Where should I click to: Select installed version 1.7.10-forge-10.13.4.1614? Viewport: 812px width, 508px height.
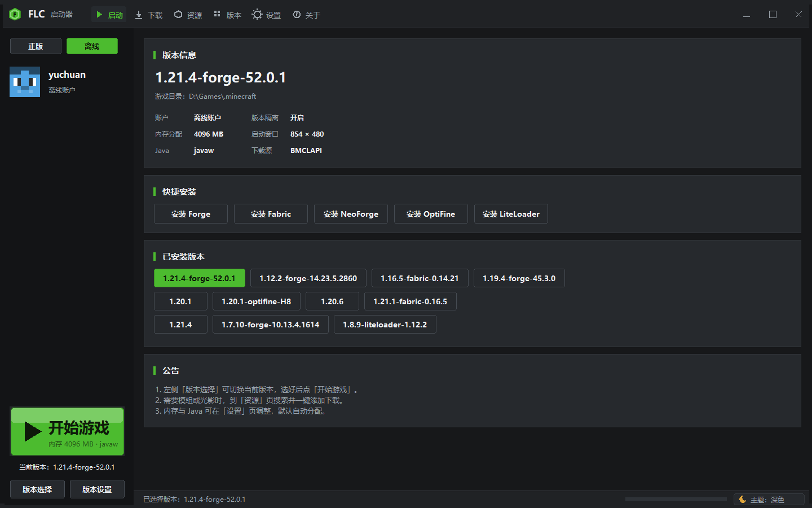[x=270, y=325]
